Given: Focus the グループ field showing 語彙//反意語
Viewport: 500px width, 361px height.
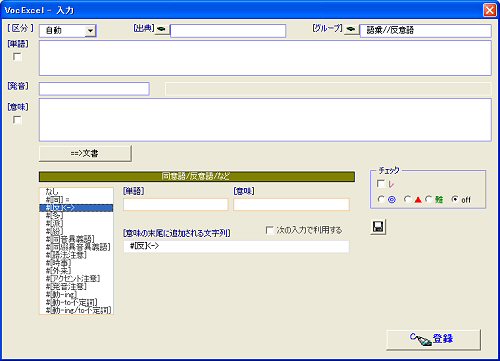Looking at the screenshot, I should [425, 31].
